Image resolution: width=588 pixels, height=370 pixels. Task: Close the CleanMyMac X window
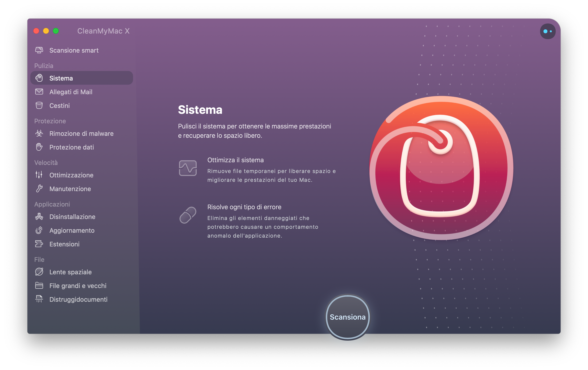click(36, 31)
